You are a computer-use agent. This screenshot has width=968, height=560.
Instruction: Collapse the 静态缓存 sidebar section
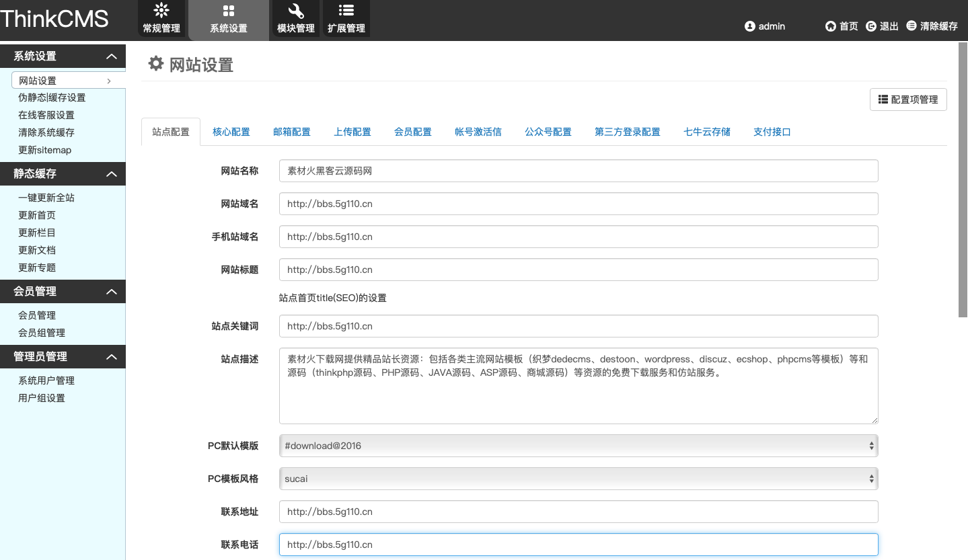pos(112,174)
